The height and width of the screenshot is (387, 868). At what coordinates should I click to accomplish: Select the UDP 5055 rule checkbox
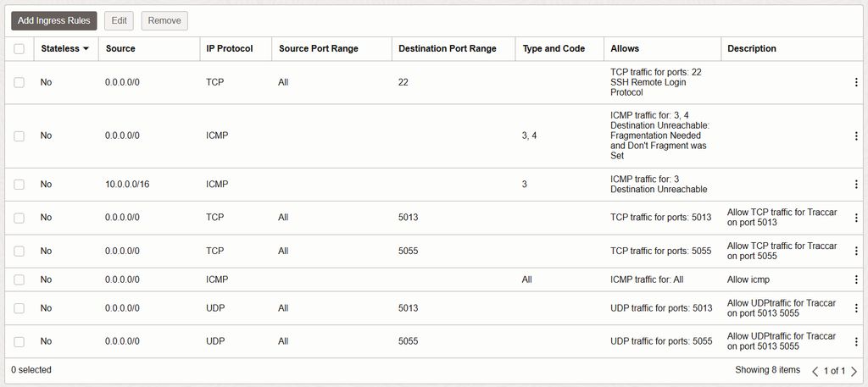pyautogui.click(x=19, y=341)
